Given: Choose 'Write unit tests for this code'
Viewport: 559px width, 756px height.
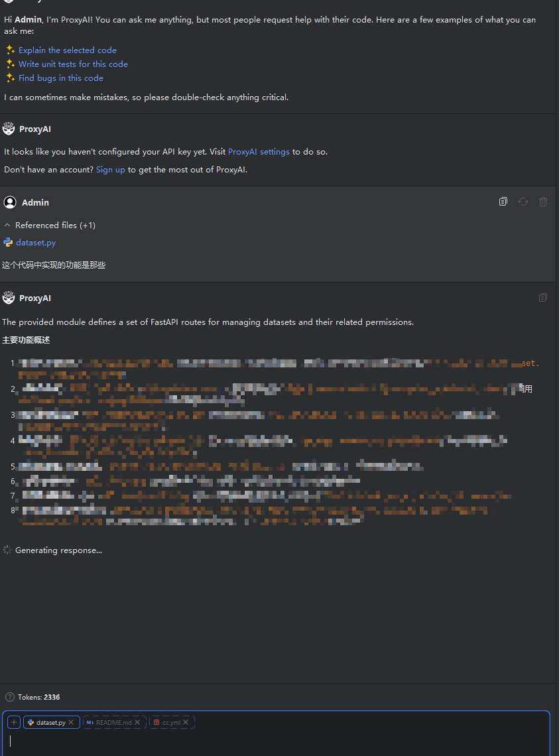Looking at the screenshot, I should [x=73, y=64].
